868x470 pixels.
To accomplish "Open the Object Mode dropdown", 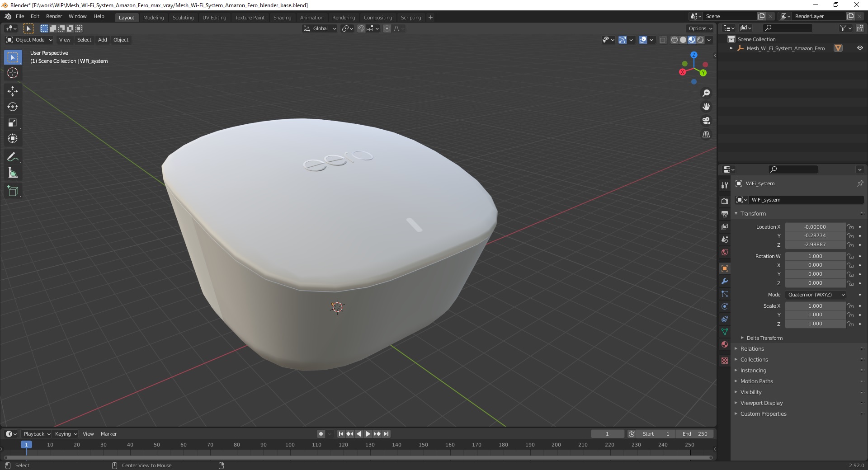I will (29, 40).
